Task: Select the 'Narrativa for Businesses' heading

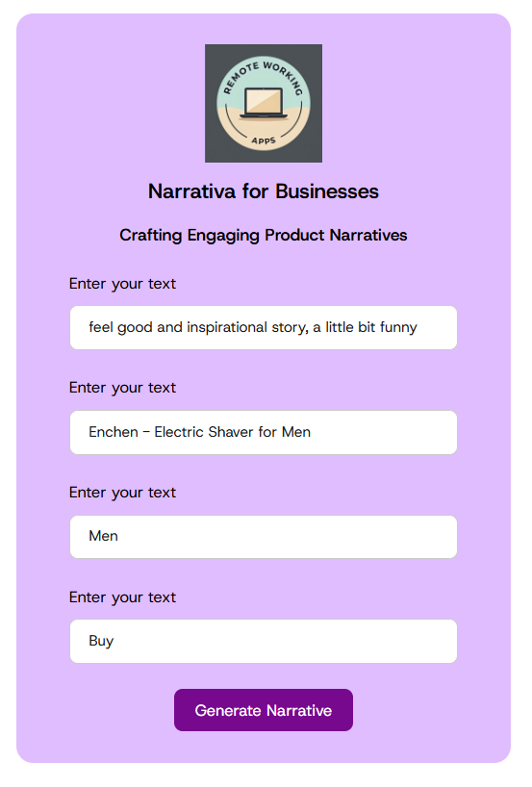Action: 264,191
